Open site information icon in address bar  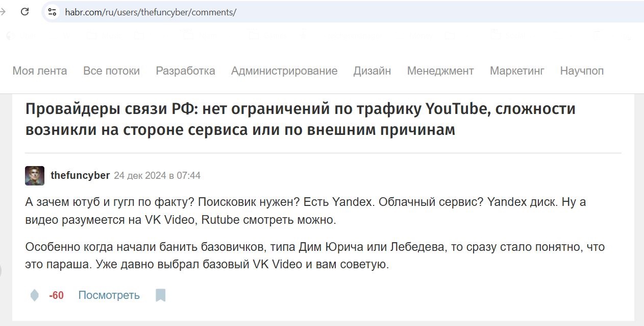52,12
